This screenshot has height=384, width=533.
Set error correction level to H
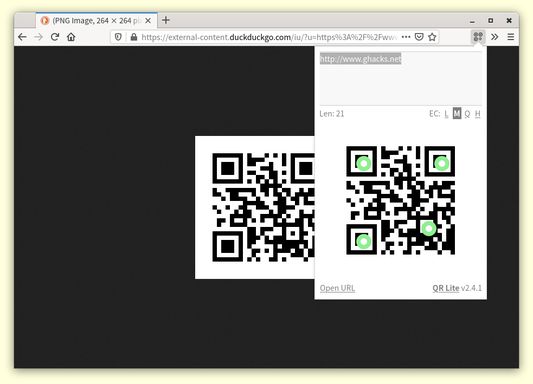[478, 114]
